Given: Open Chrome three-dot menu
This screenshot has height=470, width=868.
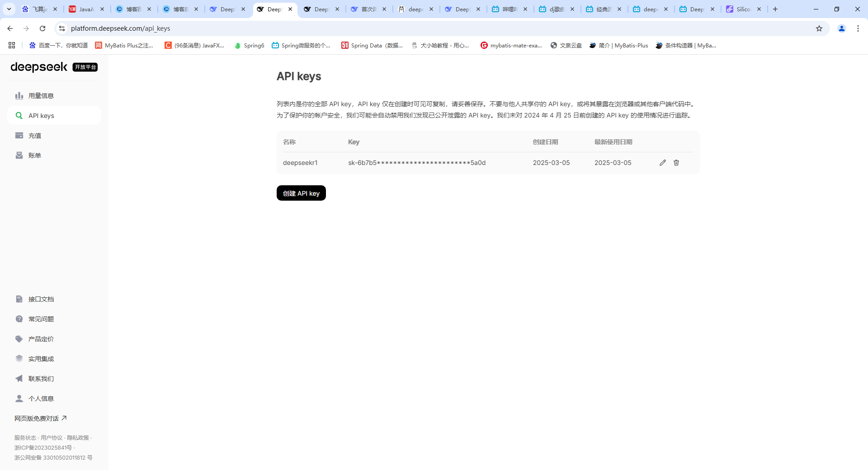Looking at the screenshot, I should [x=858, y=28].
